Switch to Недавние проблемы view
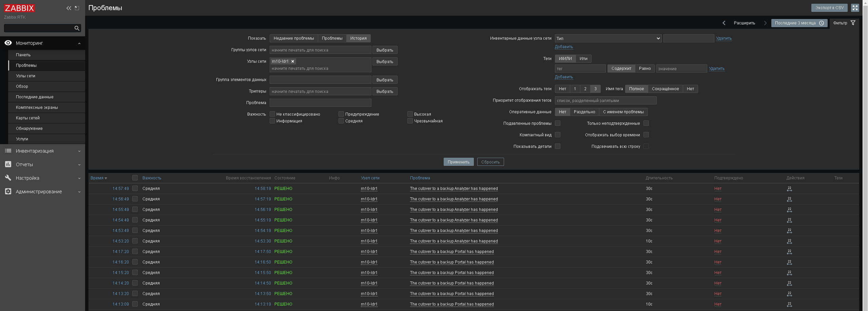Image resolution: width=868 pixels, height=311 pixels. tap(294, 38)
